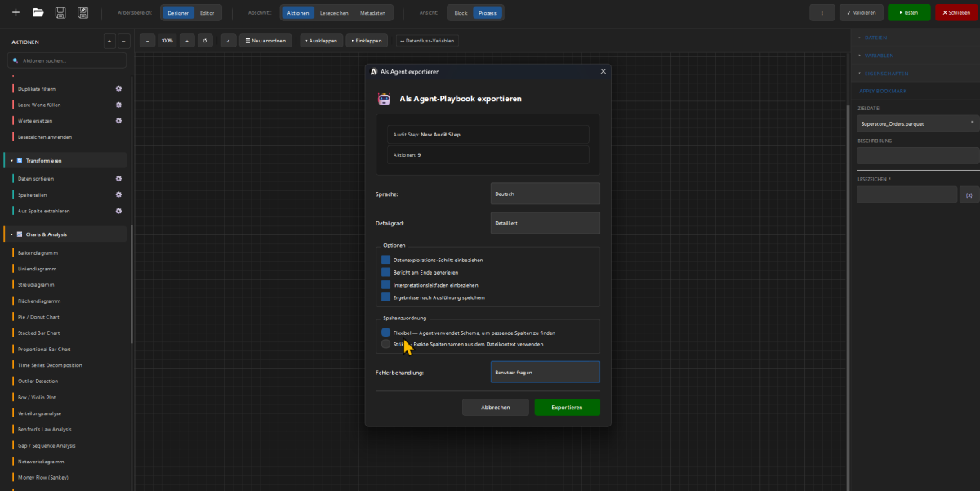Open the Detailgrad dropdown
This screenshot has height=491, width=980.
(x=545, y=223)
